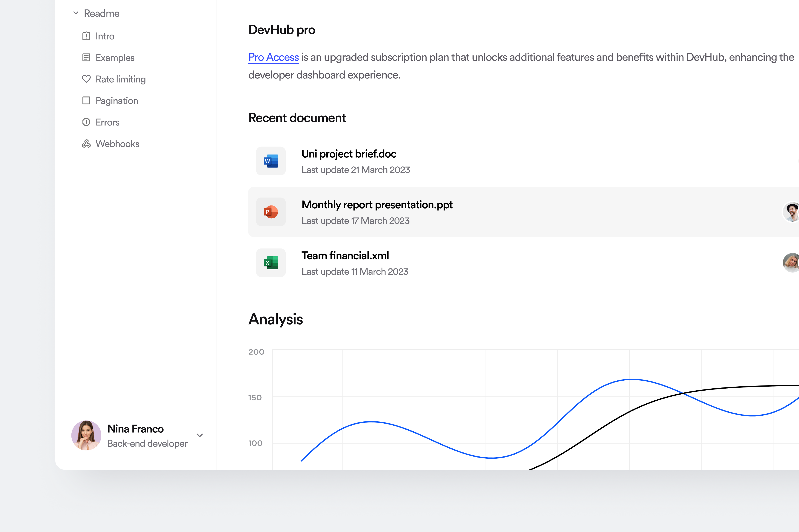799x532 pixels.
Task: Click the PowerPoint icon for Monthly report presentation
Action: (271, 212)
